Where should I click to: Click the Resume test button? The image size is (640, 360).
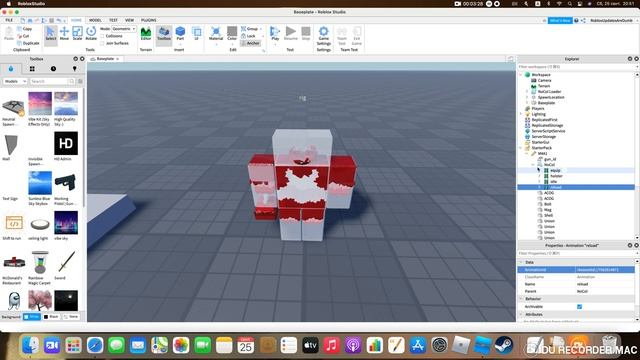(x=291, y=33)
